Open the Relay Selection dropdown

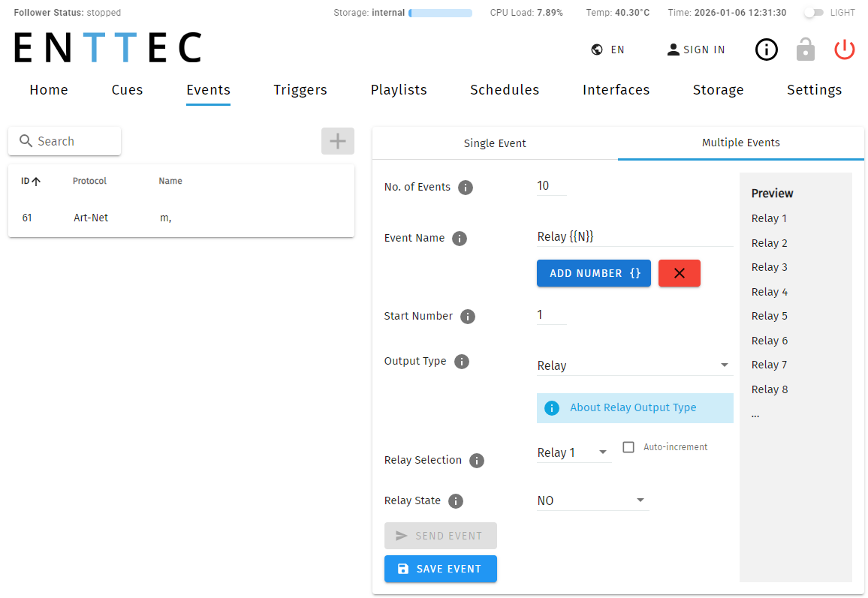coord(574,453)
